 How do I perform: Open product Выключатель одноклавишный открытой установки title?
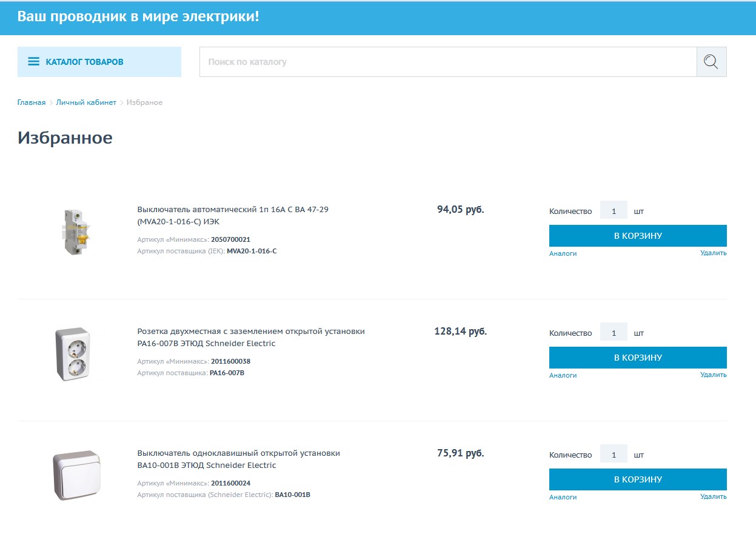tap(238, 459)
